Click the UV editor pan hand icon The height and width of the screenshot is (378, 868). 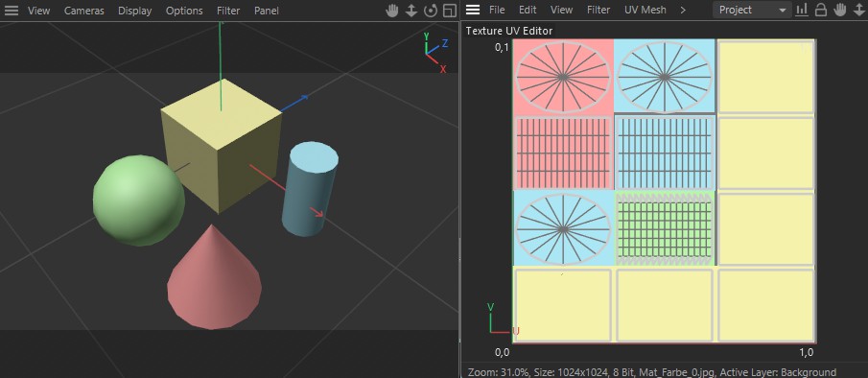coord(841,10)
